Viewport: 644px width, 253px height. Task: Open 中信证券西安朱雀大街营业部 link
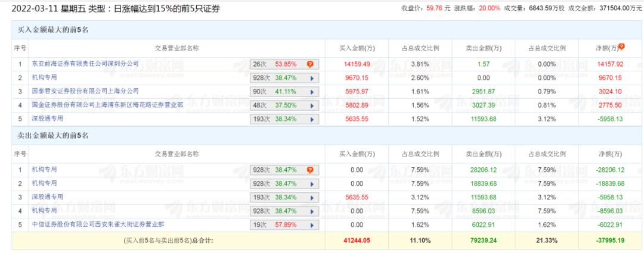(98, 224)
